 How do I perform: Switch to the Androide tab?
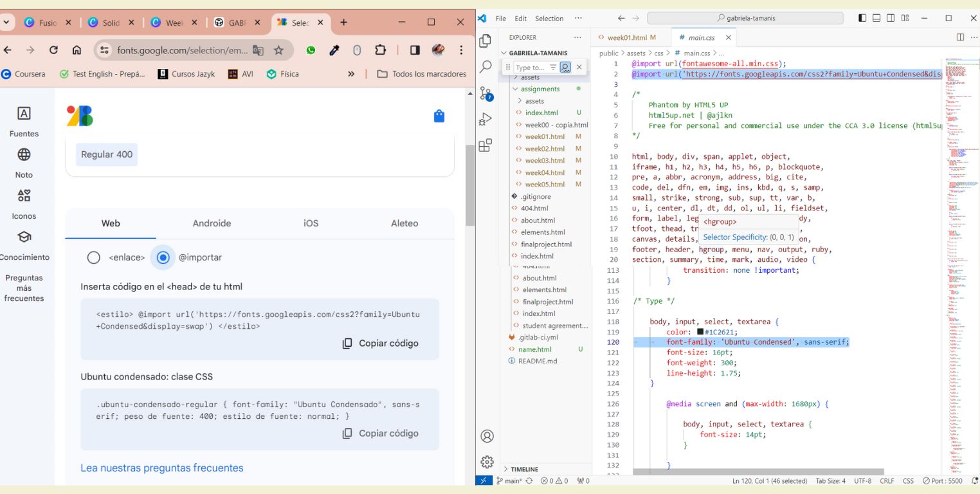coord(212,223)
